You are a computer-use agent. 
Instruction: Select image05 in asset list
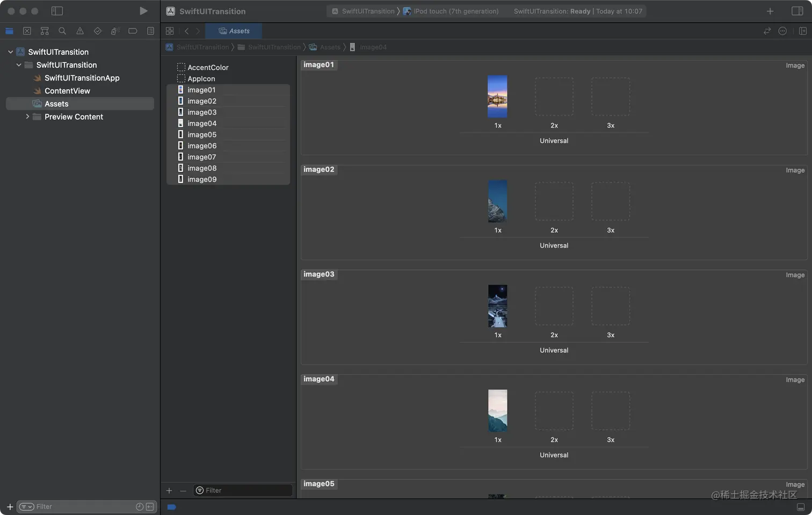pos(228,135)
